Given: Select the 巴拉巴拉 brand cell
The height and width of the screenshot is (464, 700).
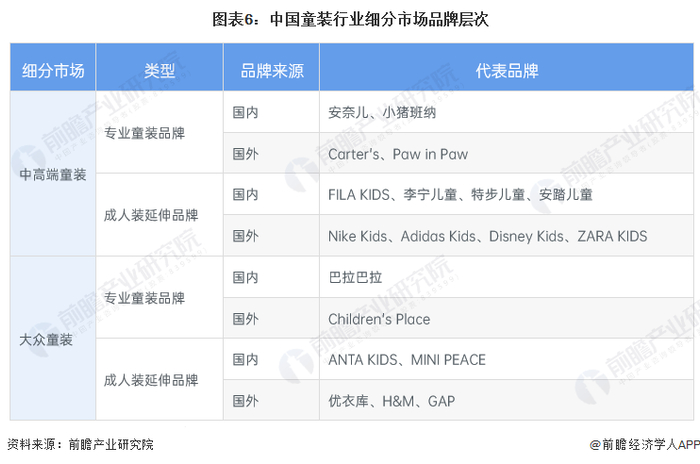Looking at the screenshot, I should pos(355,278).
